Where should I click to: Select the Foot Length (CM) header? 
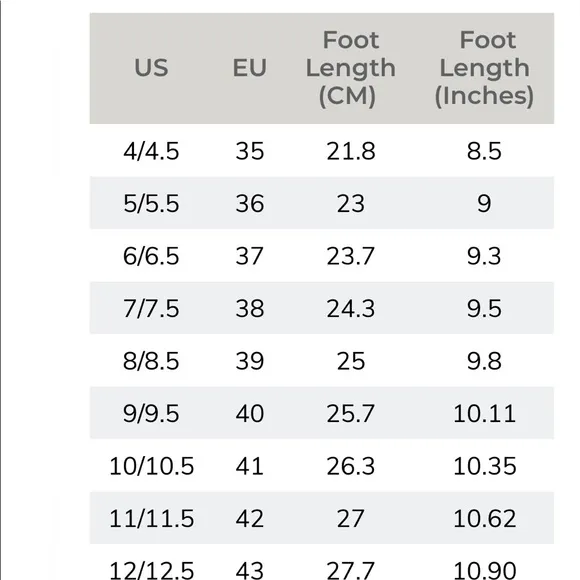click(350, 68)
